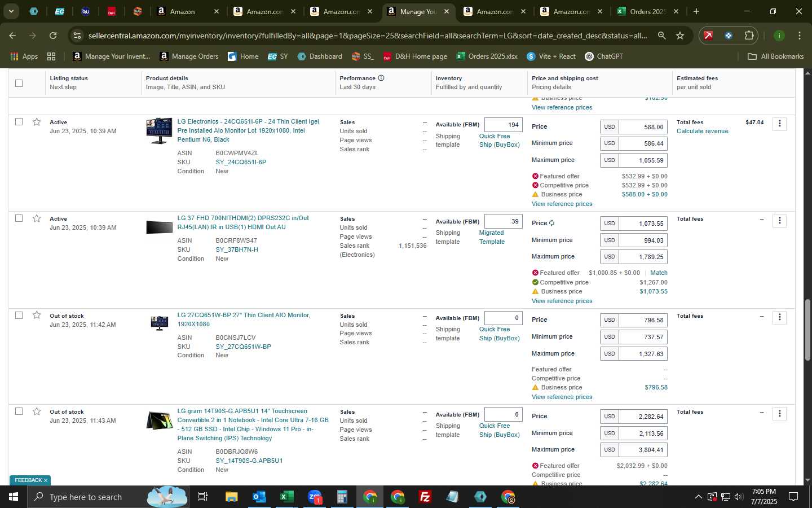Open the SY_37BH7N-H SKU link

tap(237, 249)
